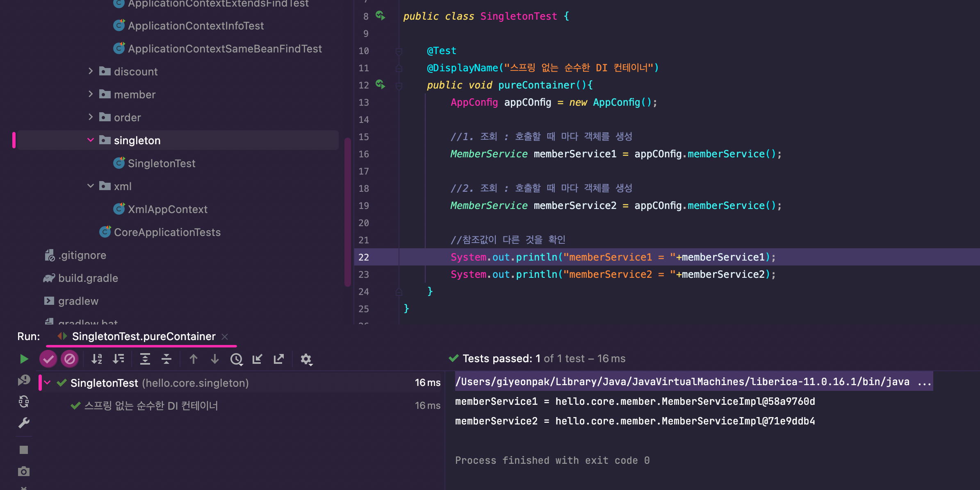Open the test history clock icon
Screen dimensions: 980x490
(x=236, y=359)
